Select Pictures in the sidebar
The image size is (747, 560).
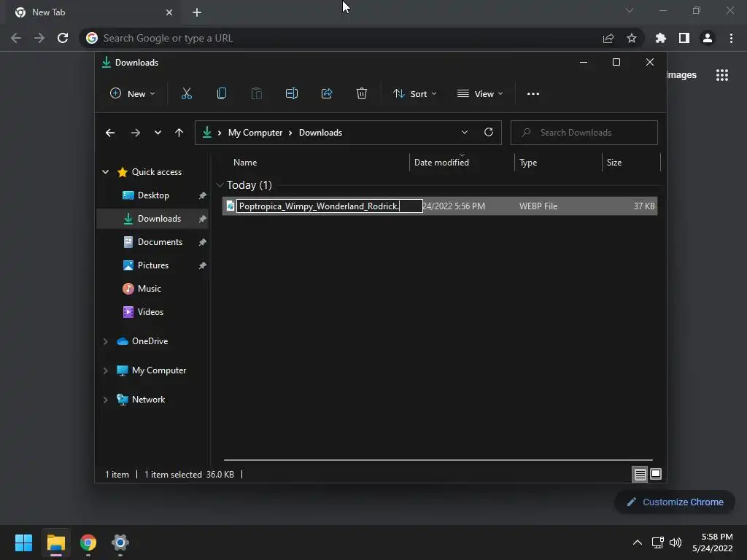click(153, 265)
